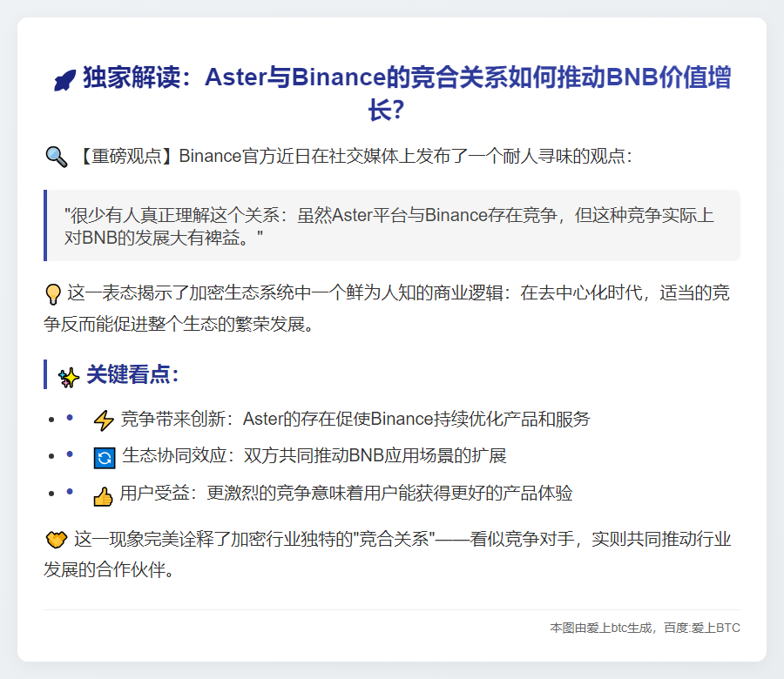Screen dimensions: 784x679
Task: Select the lightning bolt icon for 竞争带来创新
Action: click(x=104, y=419)
